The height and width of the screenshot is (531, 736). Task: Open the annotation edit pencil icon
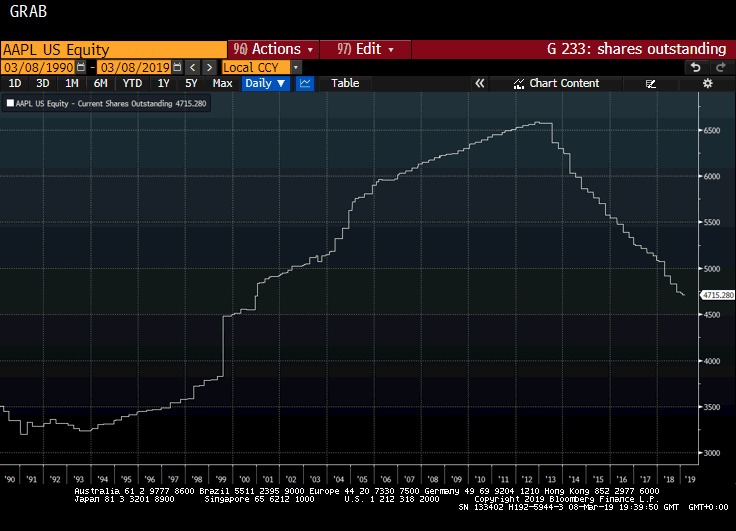point(651,84)
